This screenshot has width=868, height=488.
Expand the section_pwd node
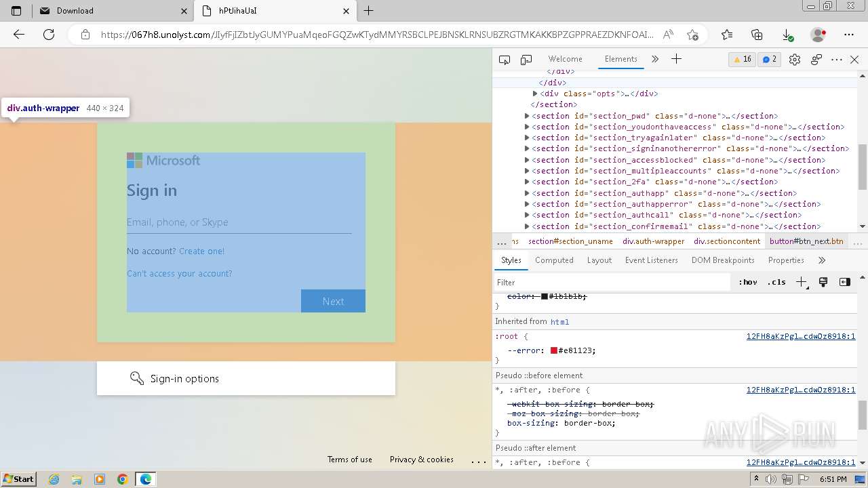point(527,116)
